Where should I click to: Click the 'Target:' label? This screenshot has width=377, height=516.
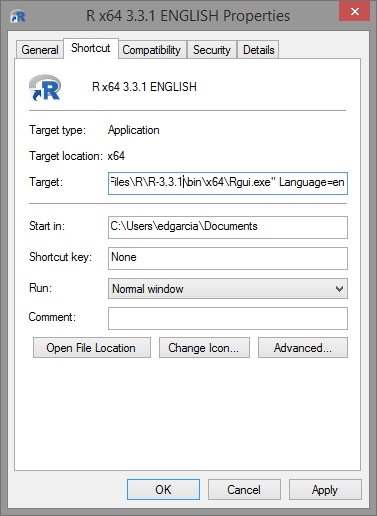tap(46, 182)
